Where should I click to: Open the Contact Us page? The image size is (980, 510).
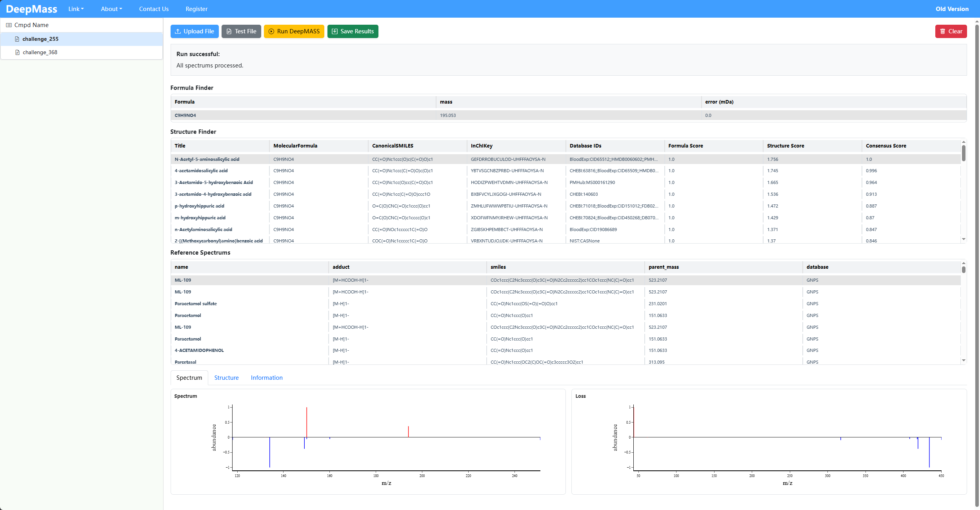coord(154,9)
